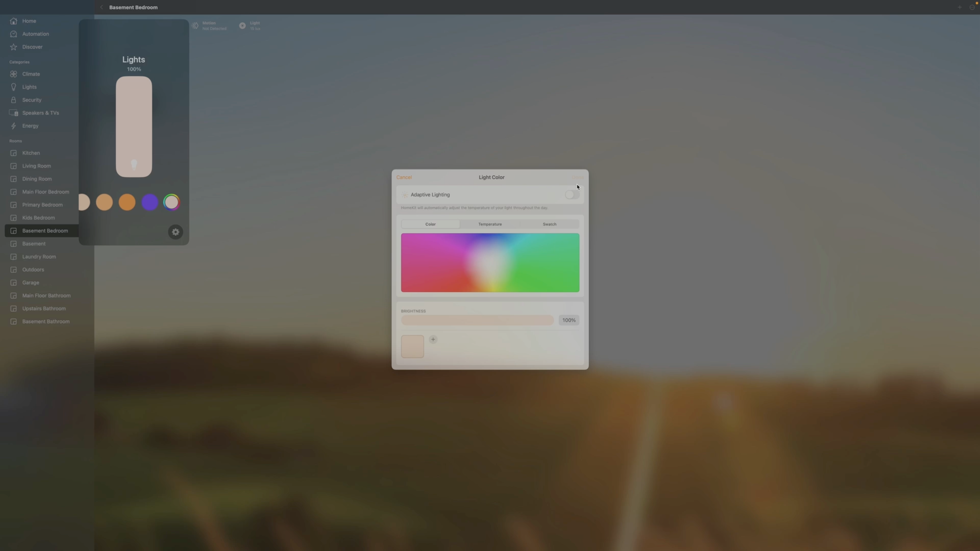The image size is (980, 551).
Task: Click Done in Light Color dialog
Action: coord(578,177)
